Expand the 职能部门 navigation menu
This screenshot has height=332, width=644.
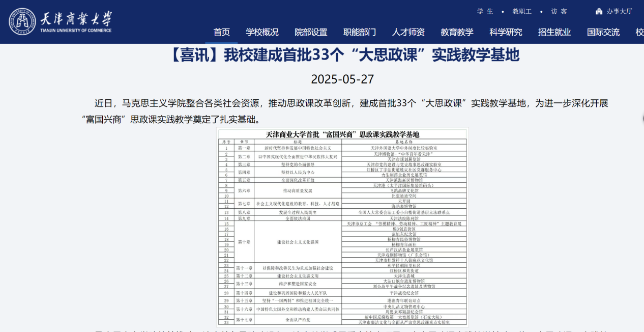click(360, 32)
